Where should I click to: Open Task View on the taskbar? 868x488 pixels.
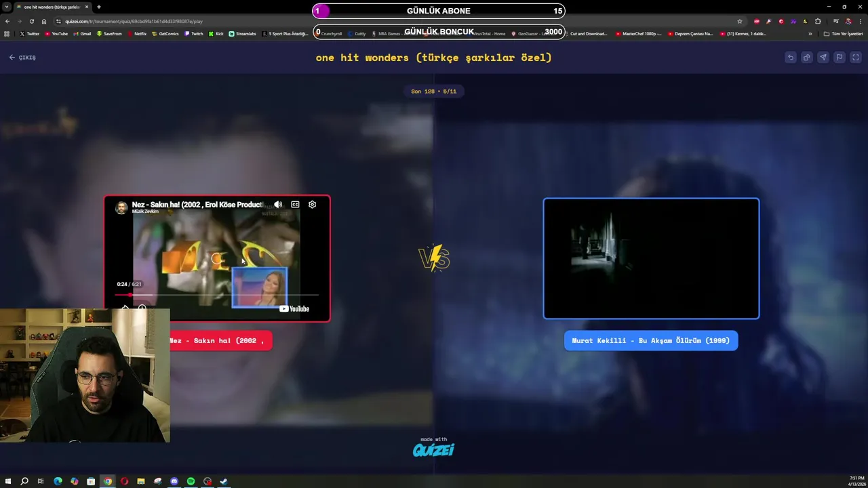point(41,481)
